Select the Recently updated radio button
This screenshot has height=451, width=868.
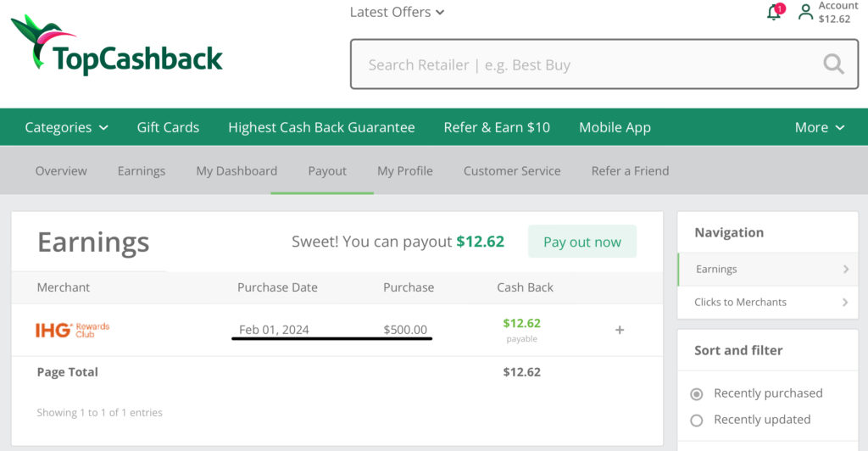(697, 420)
